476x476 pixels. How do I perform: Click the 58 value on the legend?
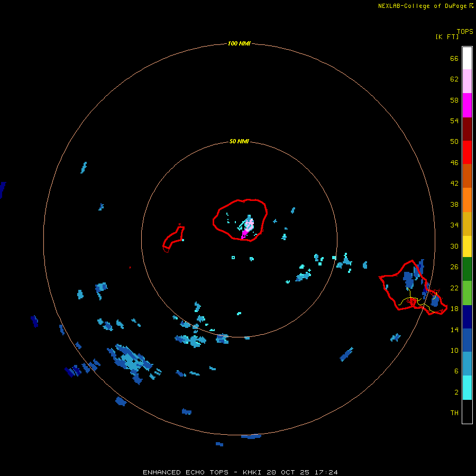click(454, 100)
